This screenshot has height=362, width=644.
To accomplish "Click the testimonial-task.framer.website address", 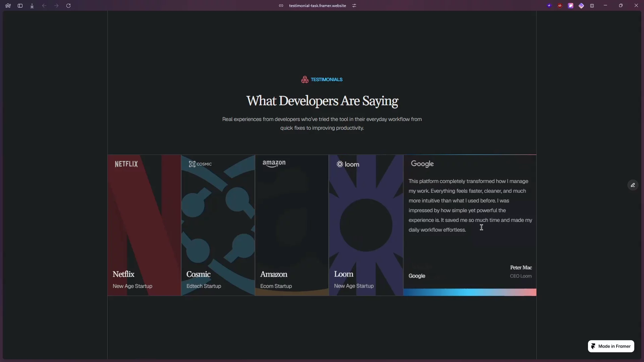I will click(x=317, y=6).
